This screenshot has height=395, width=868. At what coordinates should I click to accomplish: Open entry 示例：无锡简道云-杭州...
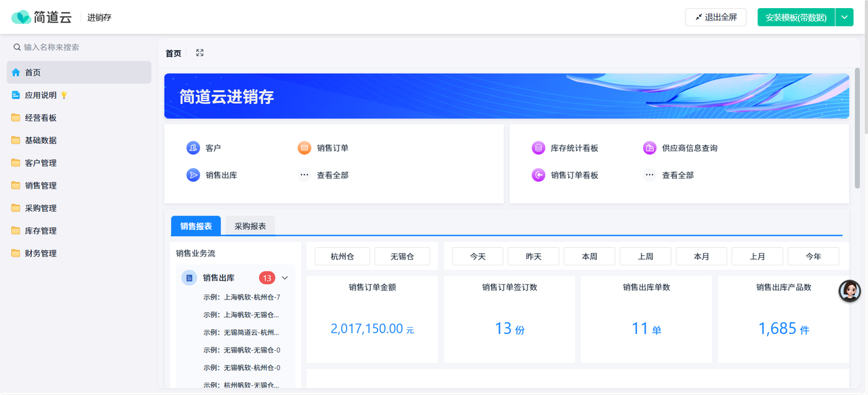pos(241,333)
